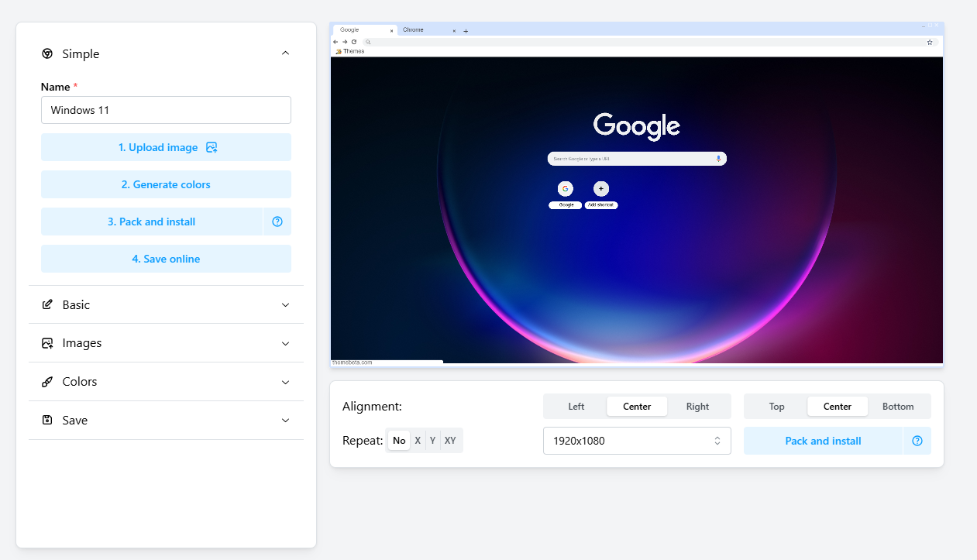Switch to Google tab in preview browser
977x560 pixels.
click(x=365, y=30)
